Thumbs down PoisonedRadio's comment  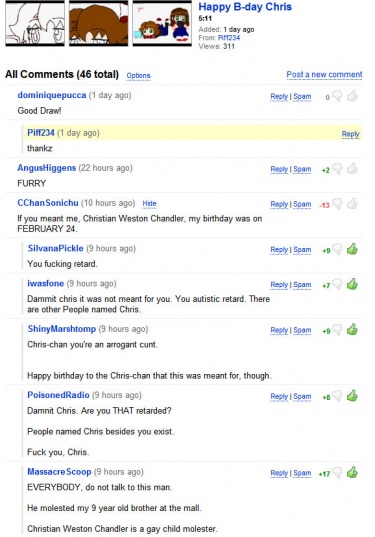click(x=337, y=396)
